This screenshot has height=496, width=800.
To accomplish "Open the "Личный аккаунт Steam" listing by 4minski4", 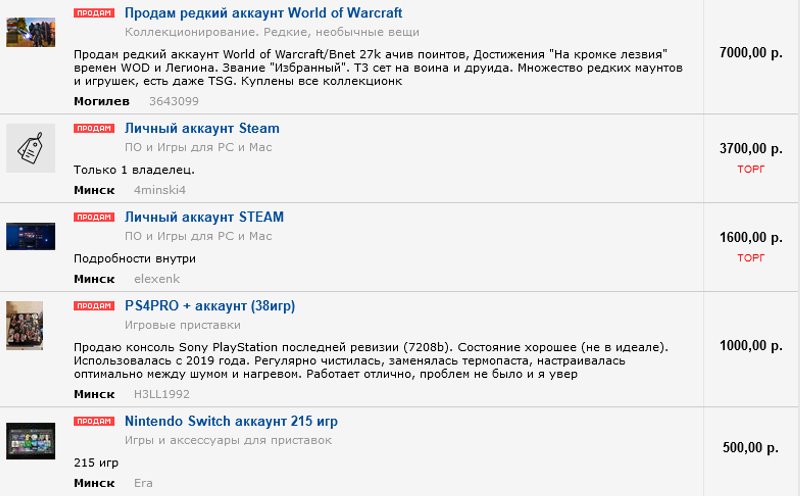I will pos(202,128).
